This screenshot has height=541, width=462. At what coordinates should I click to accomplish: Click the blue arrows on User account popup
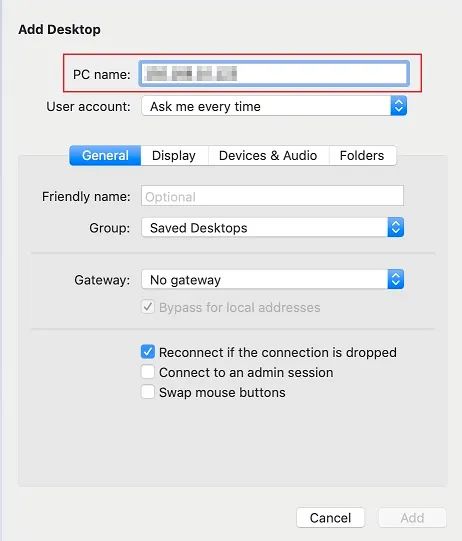[399, 106]
